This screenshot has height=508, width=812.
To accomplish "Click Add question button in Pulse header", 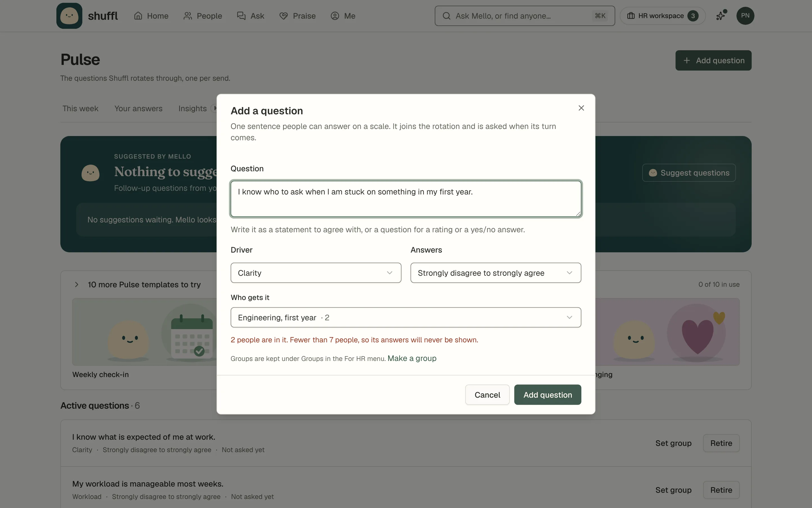I will tap(713, 60).
